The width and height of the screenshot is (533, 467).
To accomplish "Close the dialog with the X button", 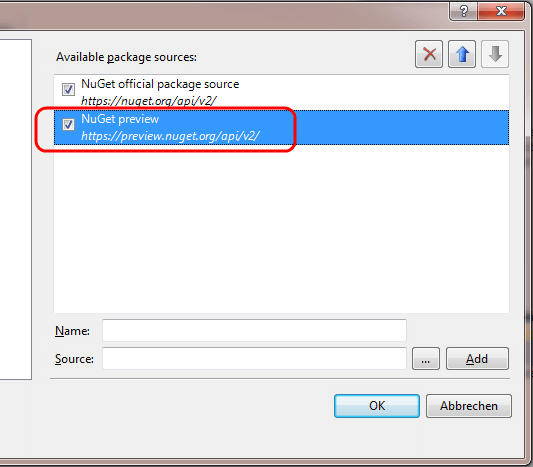I will point(501,11).
